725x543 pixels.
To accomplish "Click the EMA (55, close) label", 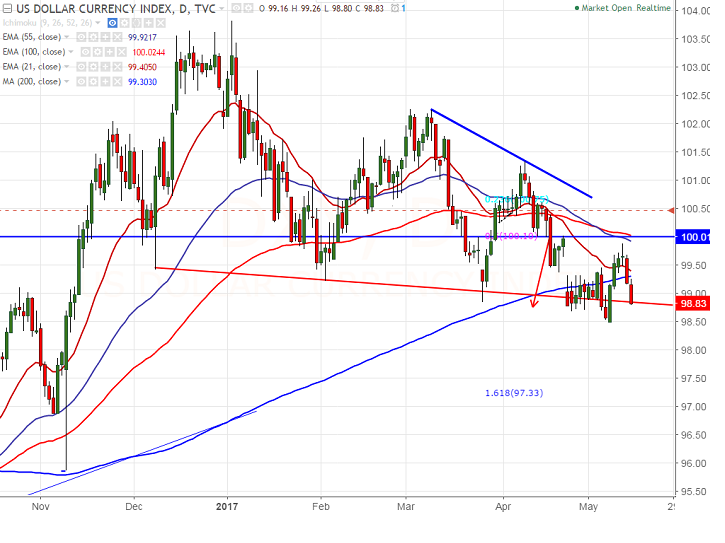I will click(x=32, y=37).
